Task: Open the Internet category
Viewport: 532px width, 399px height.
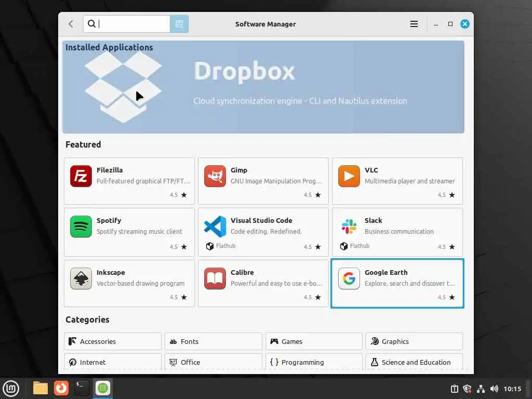Action: (113, 362)
